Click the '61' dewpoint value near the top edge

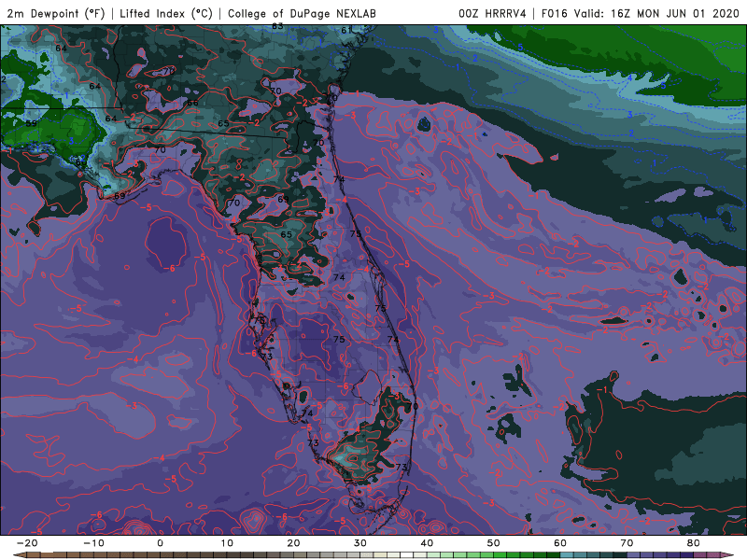coord(346,30)
